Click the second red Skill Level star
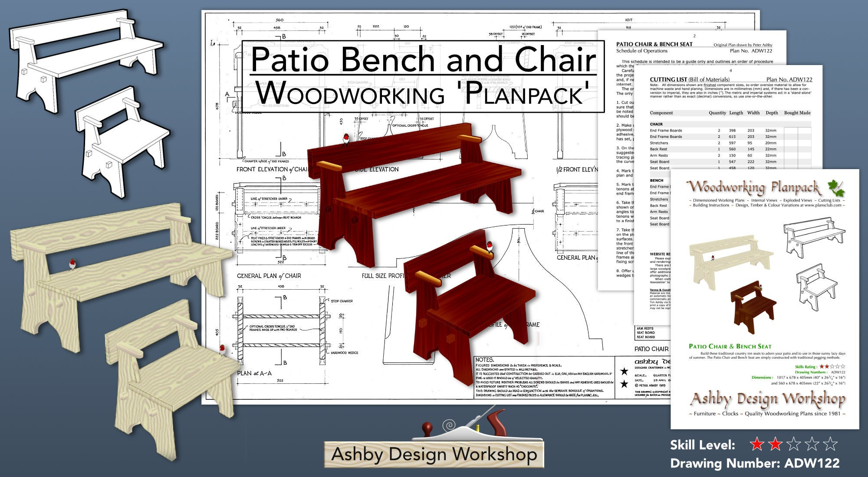 pos(775,444)
